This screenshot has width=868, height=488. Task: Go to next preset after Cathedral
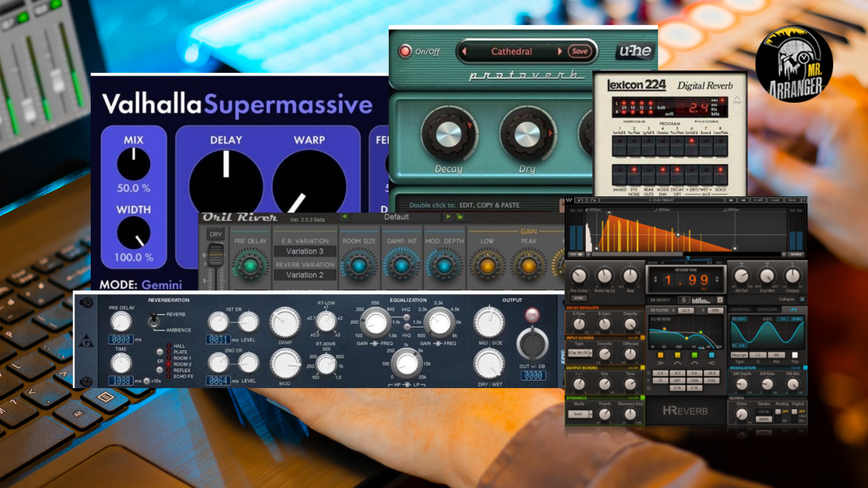(560, 51)
